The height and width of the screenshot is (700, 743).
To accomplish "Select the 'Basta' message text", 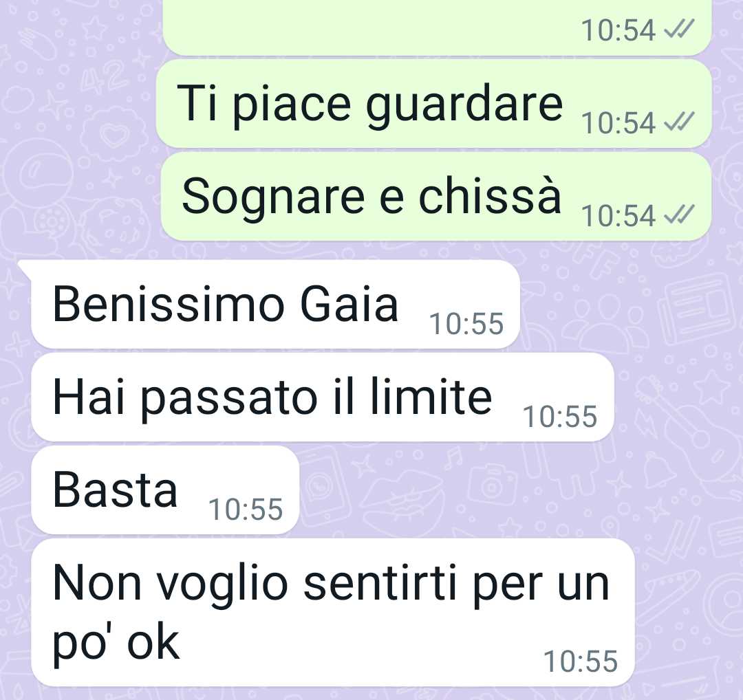I will (x=115, y=490).
